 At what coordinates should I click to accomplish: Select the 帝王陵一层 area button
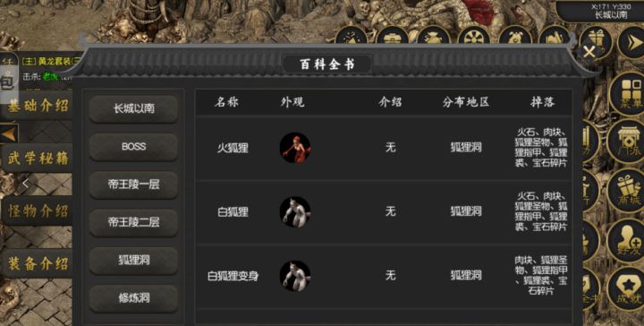133,184
